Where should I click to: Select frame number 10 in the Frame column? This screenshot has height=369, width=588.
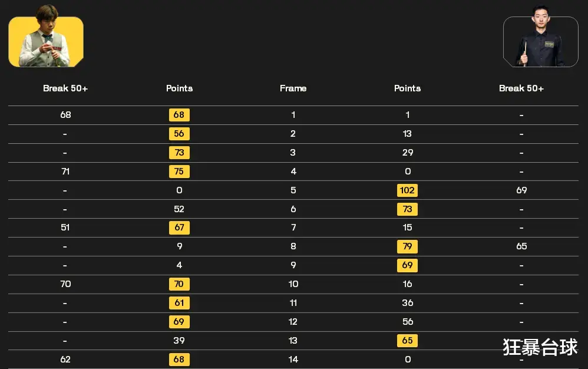(293, 284)
